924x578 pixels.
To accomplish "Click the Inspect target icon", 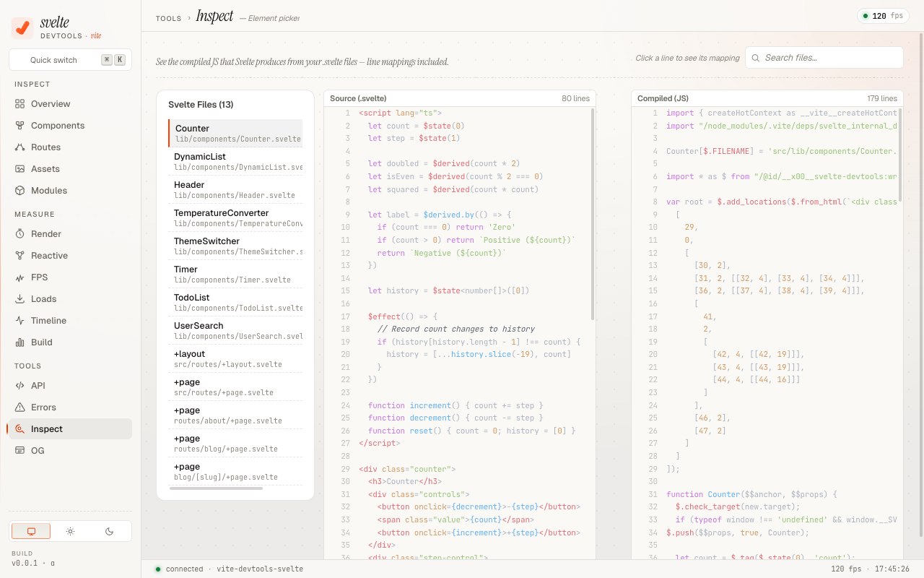I will pos(20,429).
